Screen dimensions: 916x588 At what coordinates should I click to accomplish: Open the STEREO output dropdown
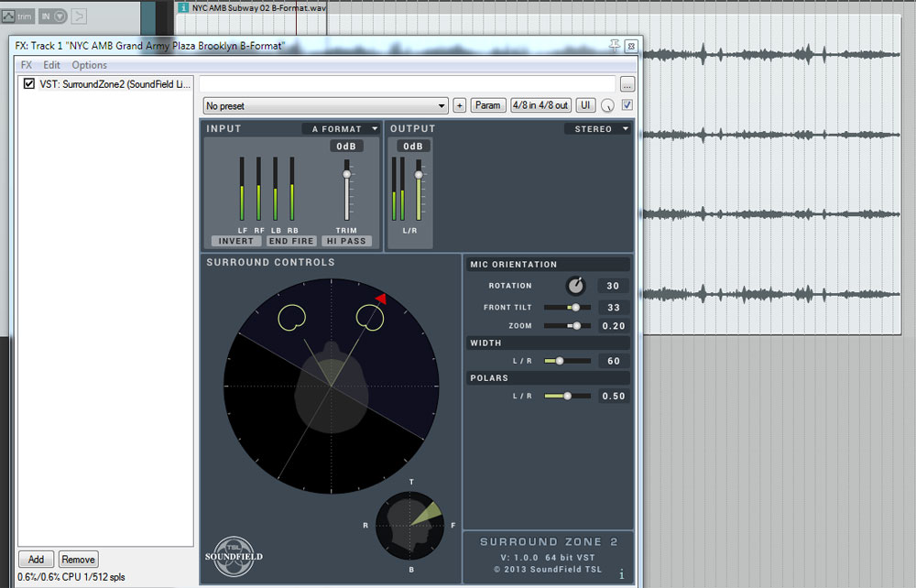click(598, 129)
